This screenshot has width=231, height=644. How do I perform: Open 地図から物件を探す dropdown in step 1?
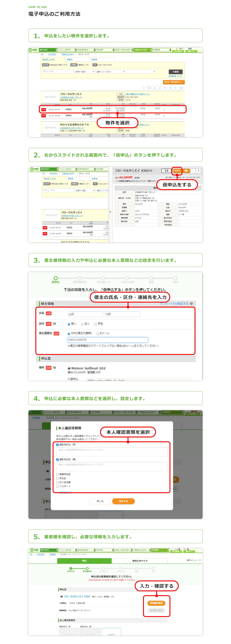pos(124,50)
